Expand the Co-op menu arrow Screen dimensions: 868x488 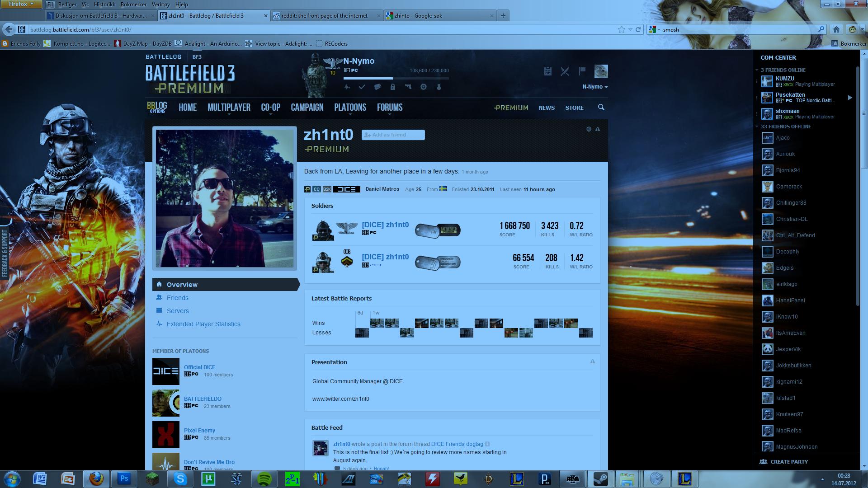click(x=270, y=115)
